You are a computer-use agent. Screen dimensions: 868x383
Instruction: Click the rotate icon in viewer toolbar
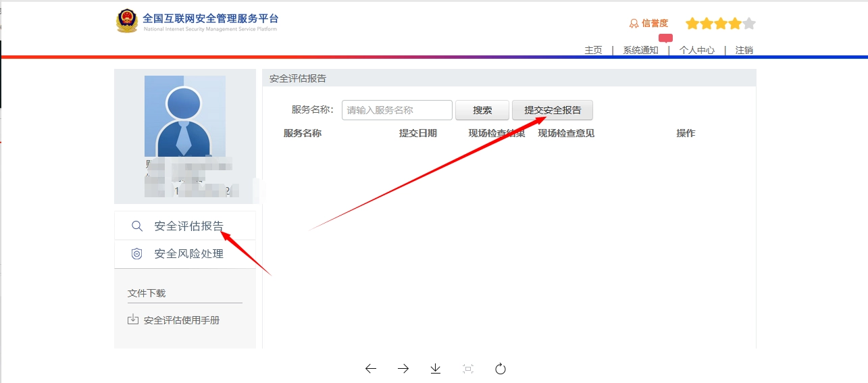point(501,368)
